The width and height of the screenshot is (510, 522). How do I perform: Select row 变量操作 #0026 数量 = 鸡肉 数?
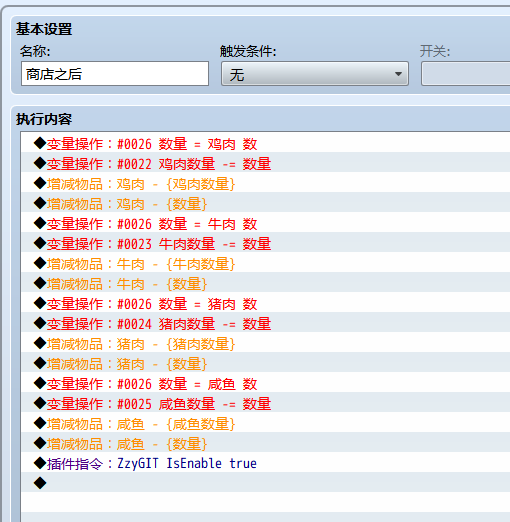[x=265, y=142]
